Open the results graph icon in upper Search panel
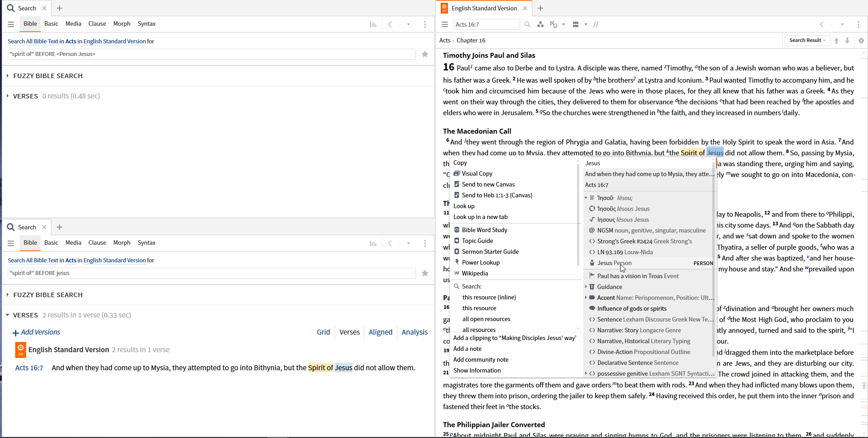The width and height of the screenshot is (868, 438). click(x=373, y=24)
